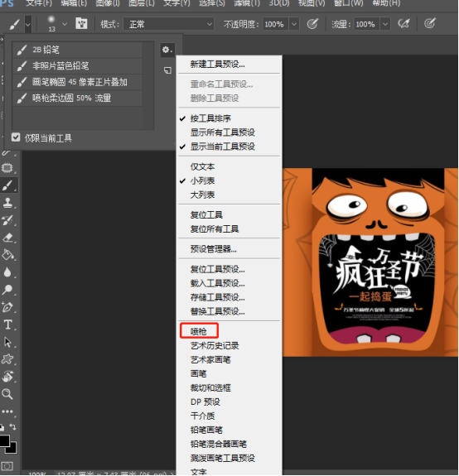Click the background color swatch

[x=12, y=450]
